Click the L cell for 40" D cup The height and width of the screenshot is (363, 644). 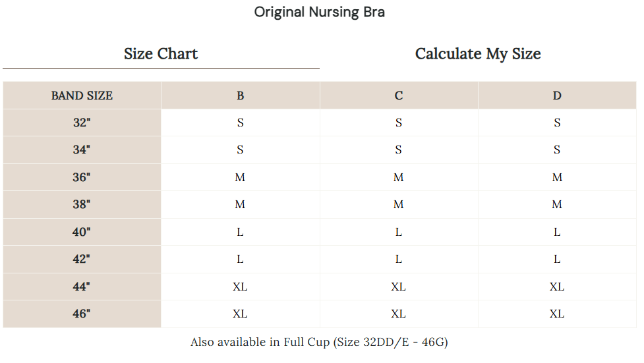[x=557, y=232]
